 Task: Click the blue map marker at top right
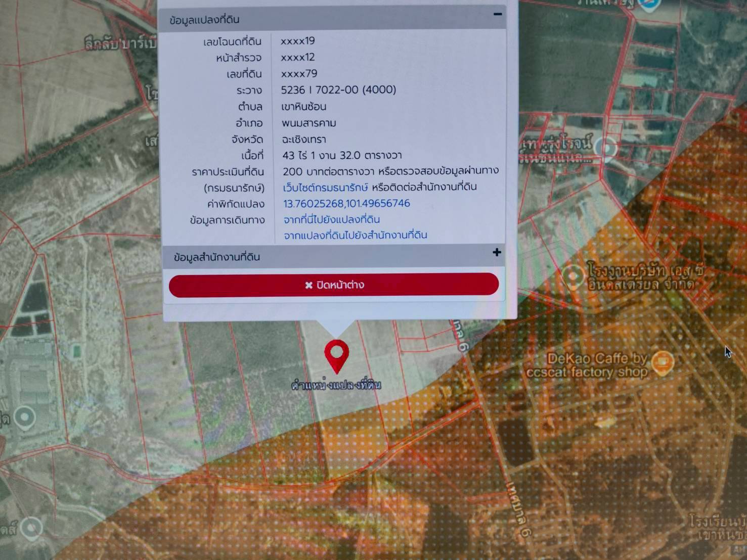(650, 5)
